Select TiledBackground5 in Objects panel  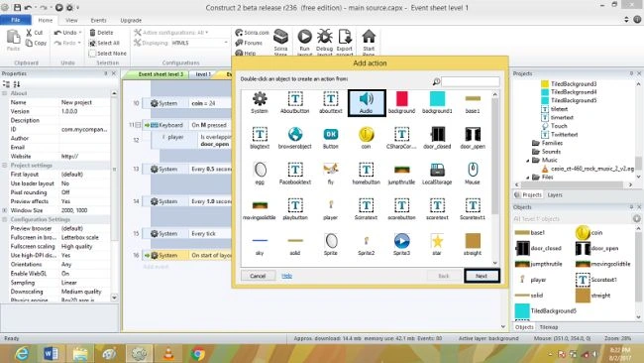(546, 311)
